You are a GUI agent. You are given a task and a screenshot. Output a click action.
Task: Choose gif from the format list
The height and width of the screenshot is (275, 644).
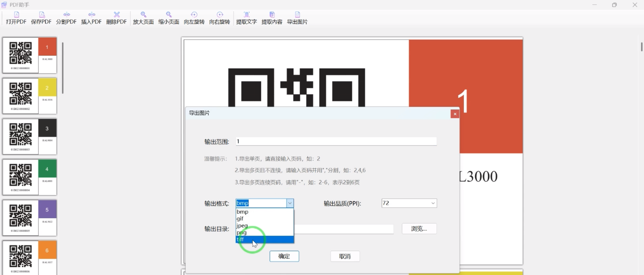[265, 219]
